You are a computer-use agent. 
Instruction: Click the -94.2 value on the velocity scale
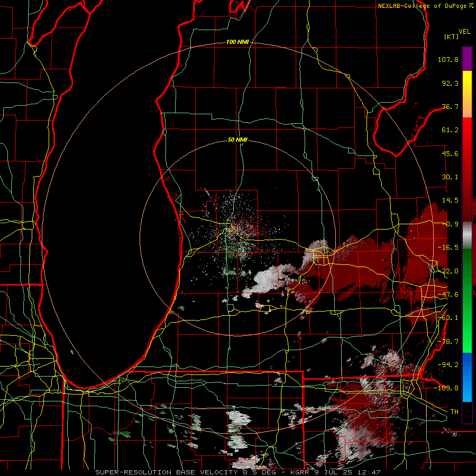tap(448, 364)
